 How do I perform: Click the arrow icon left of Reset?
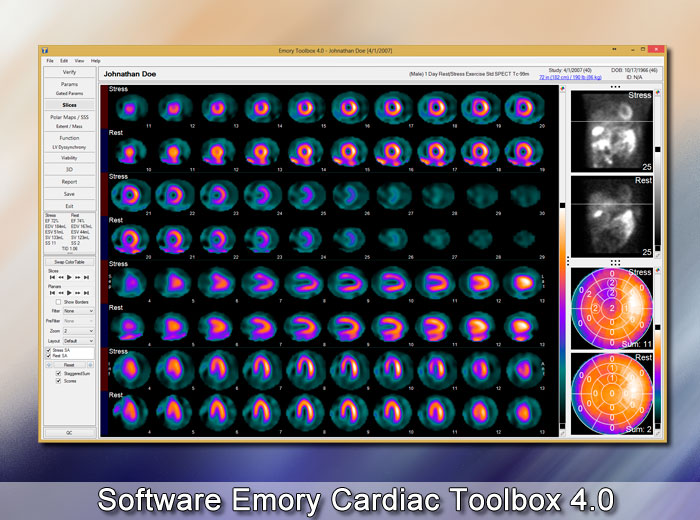(50, 365)
